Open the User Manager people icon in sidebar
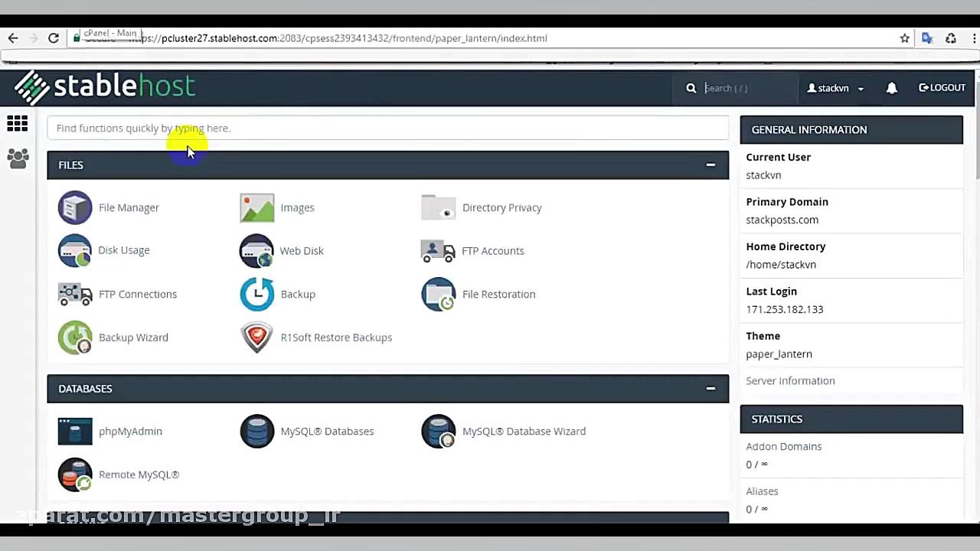 [18, 158]
